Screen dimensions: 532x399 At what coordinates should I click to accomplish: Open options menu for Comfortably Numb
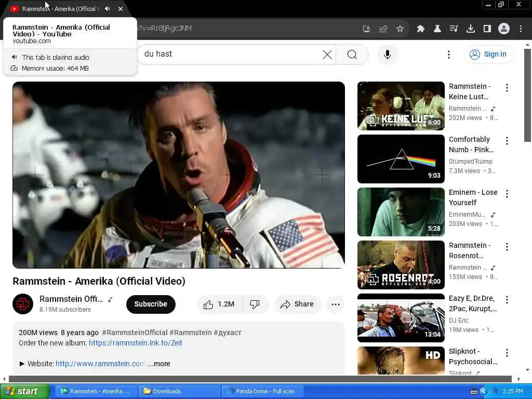click(x=507, y=141)
